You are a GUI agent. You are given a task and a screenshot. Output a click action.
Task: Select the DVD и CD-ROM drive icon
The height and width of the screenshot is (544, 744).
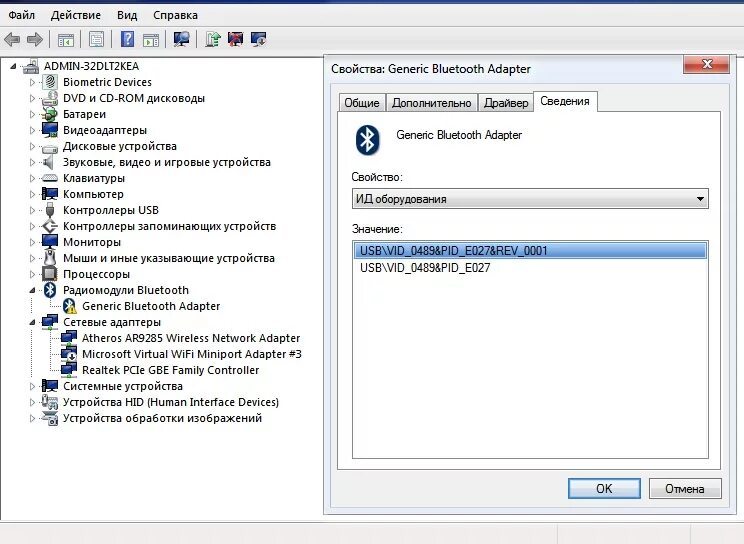click(x=49, y=98)
